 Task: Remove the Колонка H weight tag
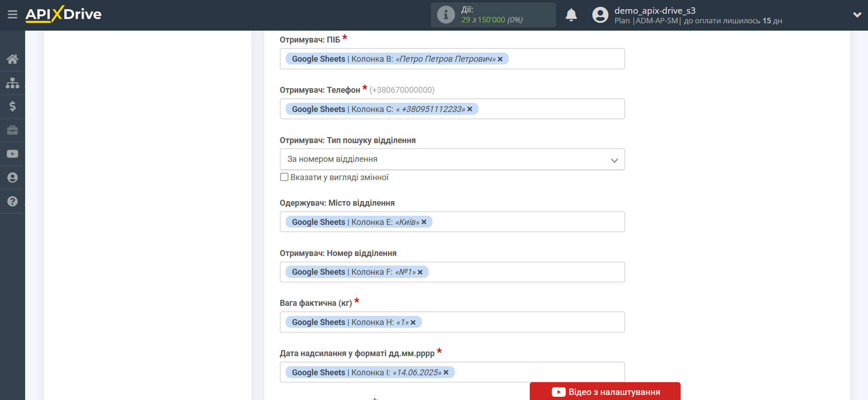(413, 322)
